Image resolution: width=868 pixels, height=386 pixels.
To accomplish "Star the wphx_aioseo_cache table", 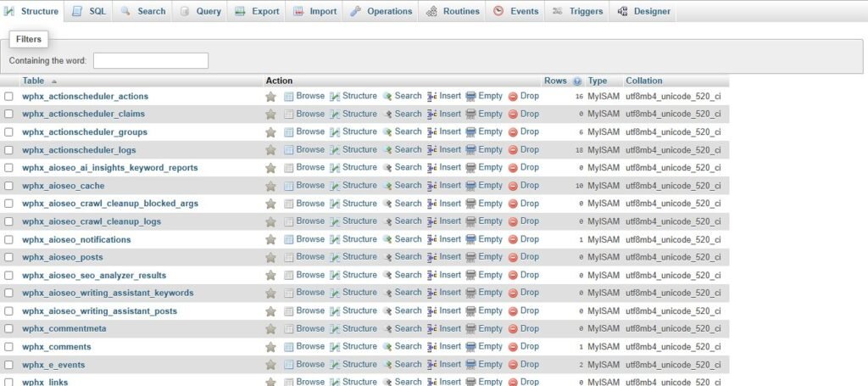I will click(x=270, y=186).
